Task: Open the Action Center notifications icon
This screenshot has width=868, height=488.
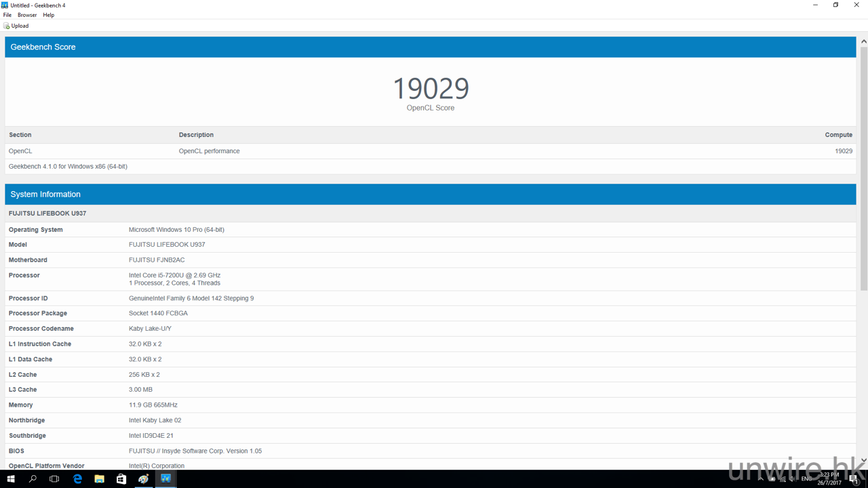Action: (854, 479)
